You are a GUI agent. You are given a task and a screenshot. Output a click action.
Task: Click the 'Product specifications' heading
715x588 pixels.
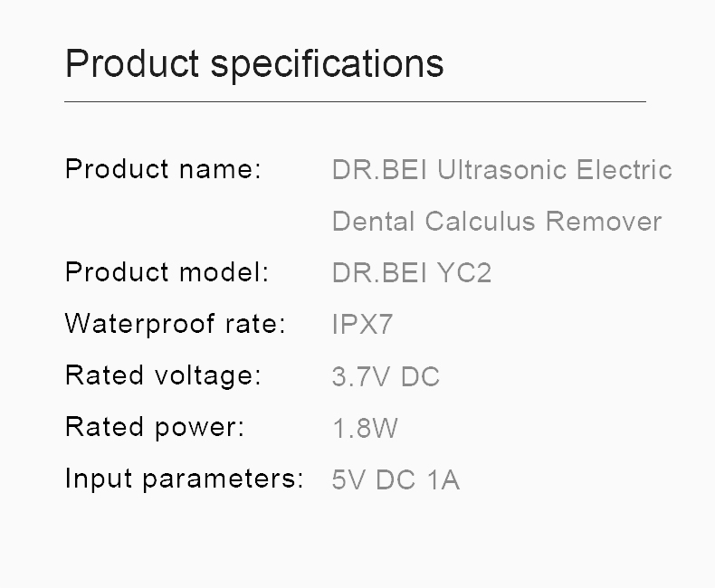[254, 64]
